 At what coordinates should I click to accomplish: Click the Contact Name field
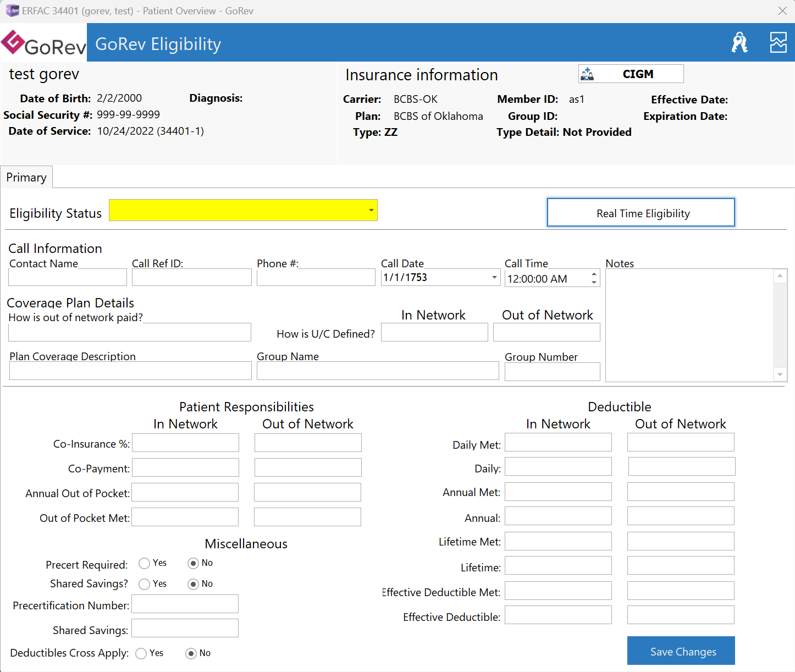click(68, 277)
